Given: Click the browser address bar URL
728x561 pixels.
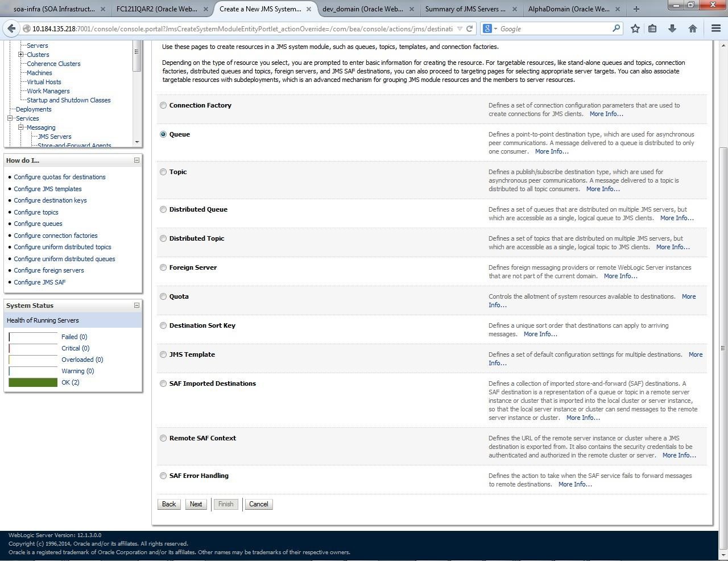Looking at the screenshot, I should [242, 28].
